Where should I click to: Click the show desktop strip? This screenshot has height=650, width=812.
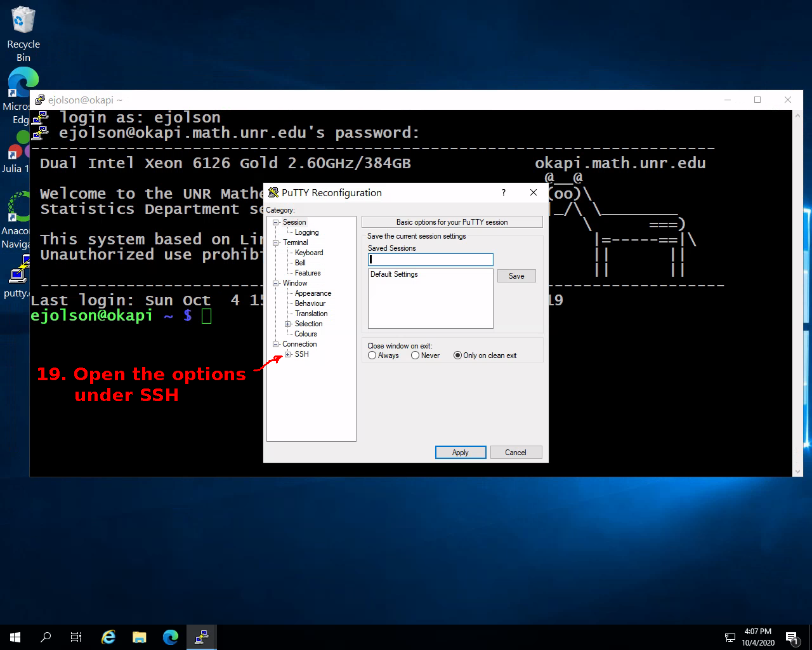(x=810, y=637)
